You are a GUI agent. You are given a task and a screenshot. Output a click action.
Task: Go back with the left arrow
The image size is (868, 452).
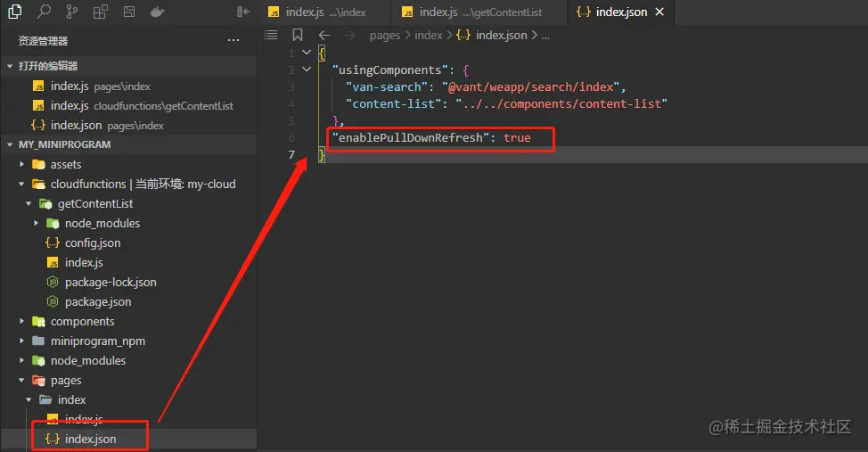pyautogui.click(x=324, y=36)
